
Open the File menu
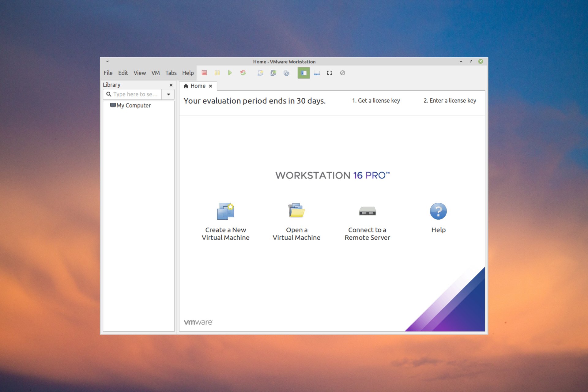108,73
